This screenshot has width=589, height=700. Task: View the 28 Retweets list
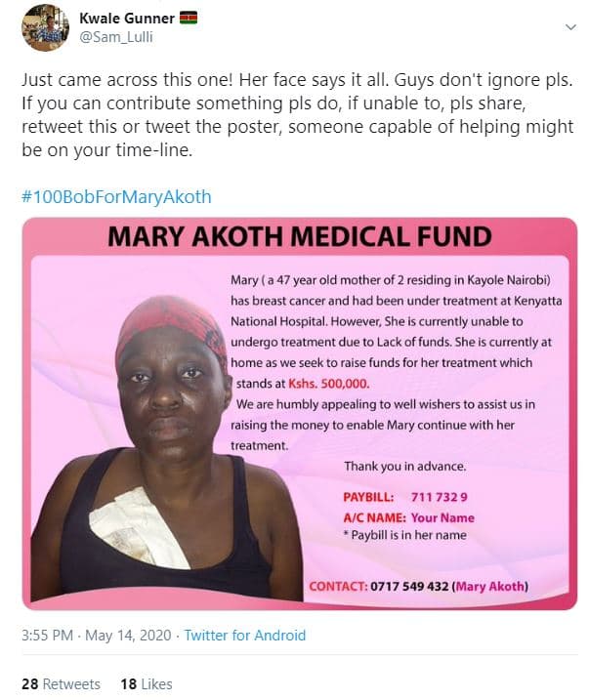(61, 684)
